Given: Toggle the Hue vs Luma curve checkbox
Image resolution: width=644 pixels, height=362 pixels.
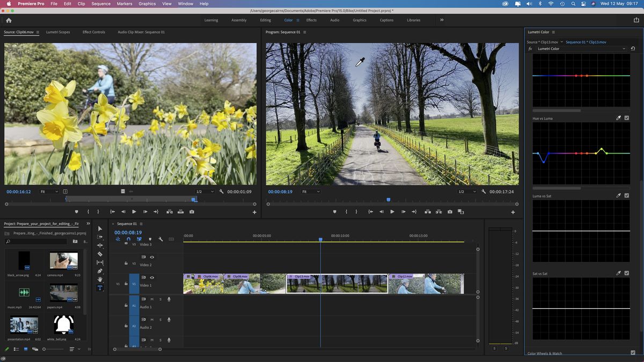Looking at the screenshot, I should (627, 117).
